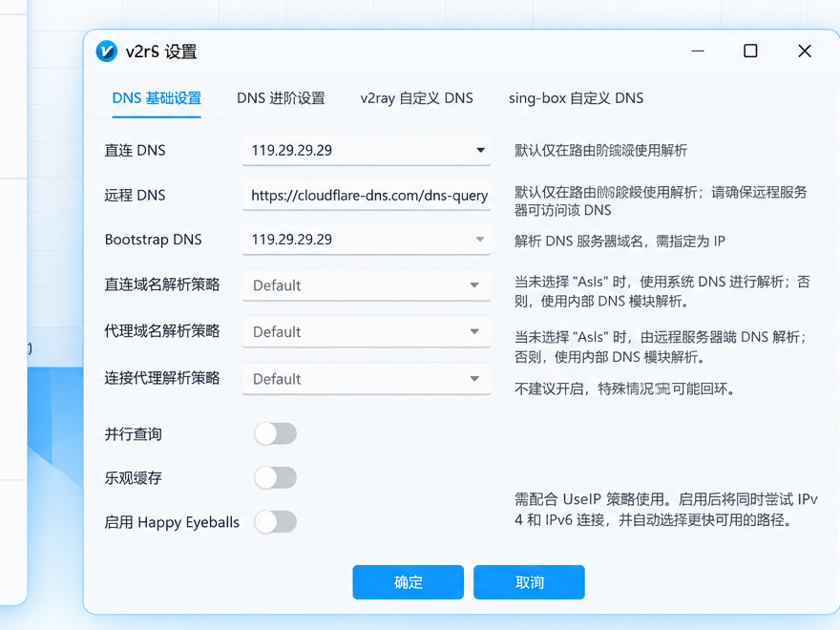This screenshot has width=840, height=630.
Task: Click the 直连 DNS label
Action: (135, 150)
